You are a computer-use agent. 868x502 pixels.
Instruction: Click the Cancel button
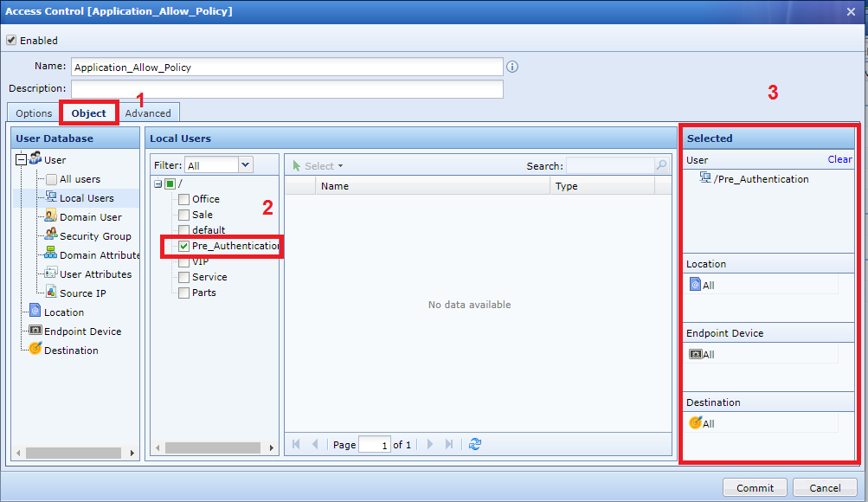[x=825, y=487]
